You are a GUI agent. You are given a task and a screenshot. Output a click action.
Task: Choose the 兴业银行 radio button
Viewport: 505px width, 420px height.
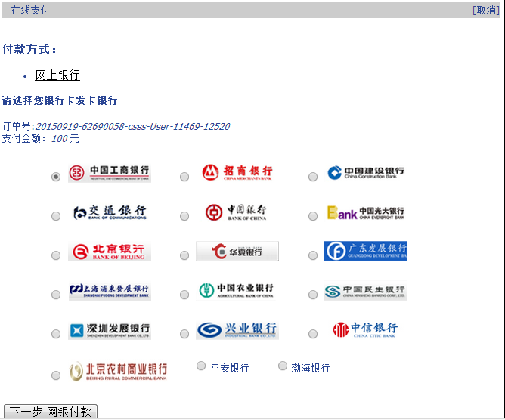(184, 334)
